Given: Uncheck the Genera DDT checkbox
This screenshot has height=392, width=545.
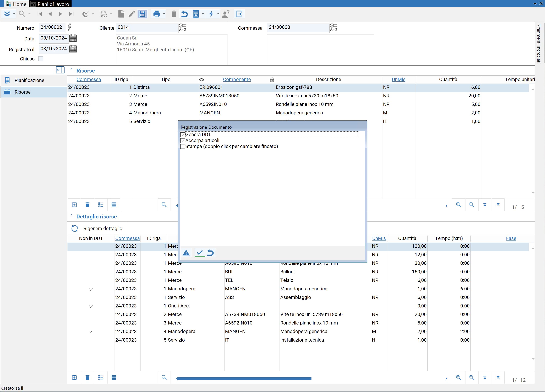Looking at the screenshot, I should tap(183, 135).
